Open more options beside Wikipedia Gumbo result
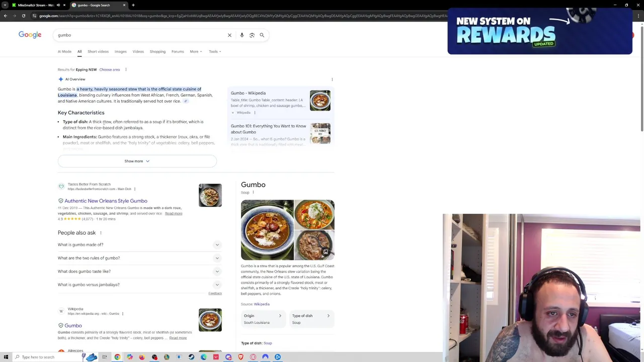 123,314
